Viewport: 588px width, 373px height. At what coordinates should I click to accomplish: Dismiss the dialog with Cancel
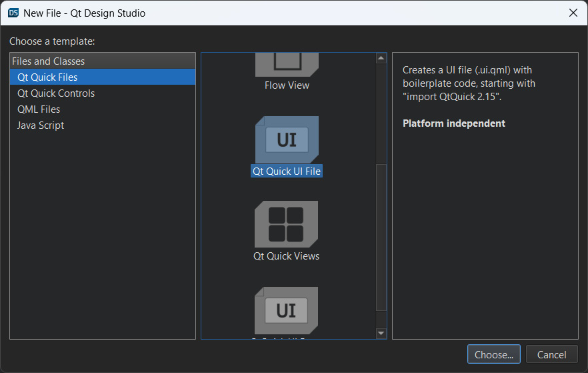point(551,354)
